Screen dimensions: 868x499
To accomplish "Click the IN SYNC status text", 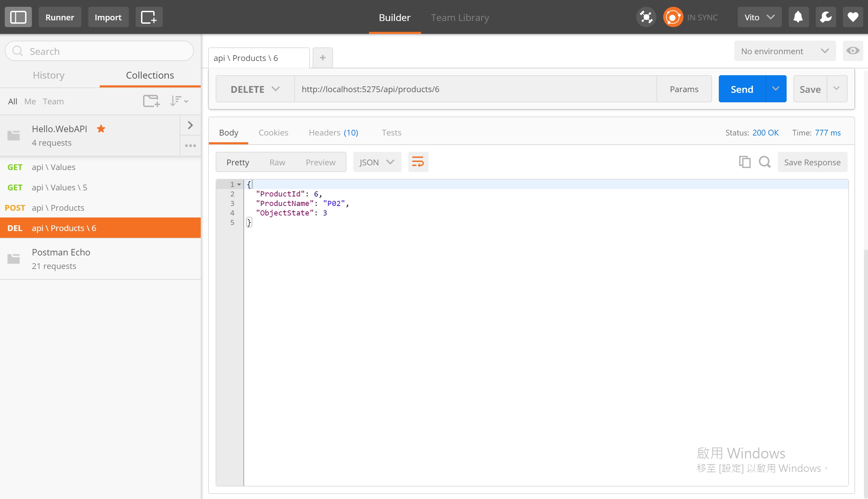I will click(702, 18).
